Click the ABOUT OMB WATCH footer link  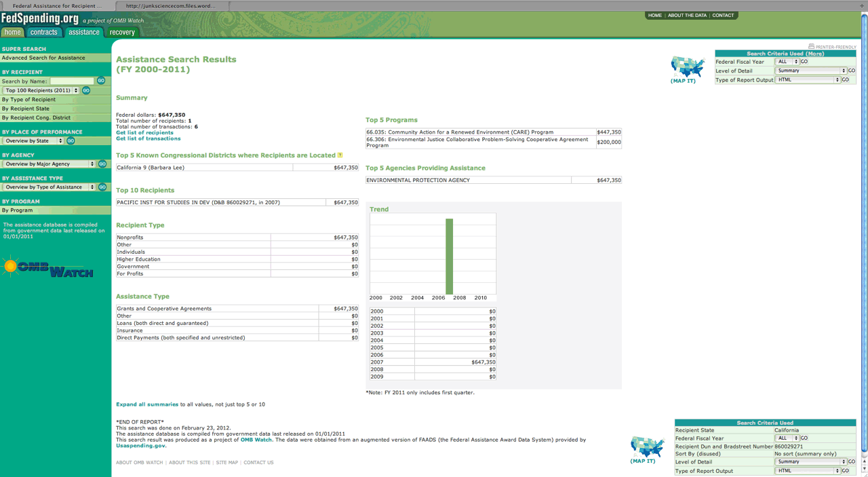pyautogui.click(x=139, y=463)
